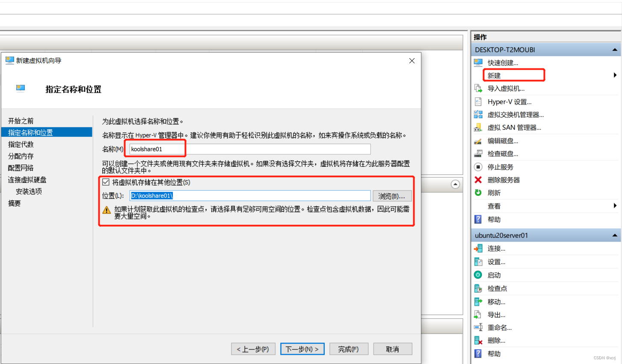This screenshot has height=364, width=622.
Task: Click the green Refresh icon
Action: point(478,192)
